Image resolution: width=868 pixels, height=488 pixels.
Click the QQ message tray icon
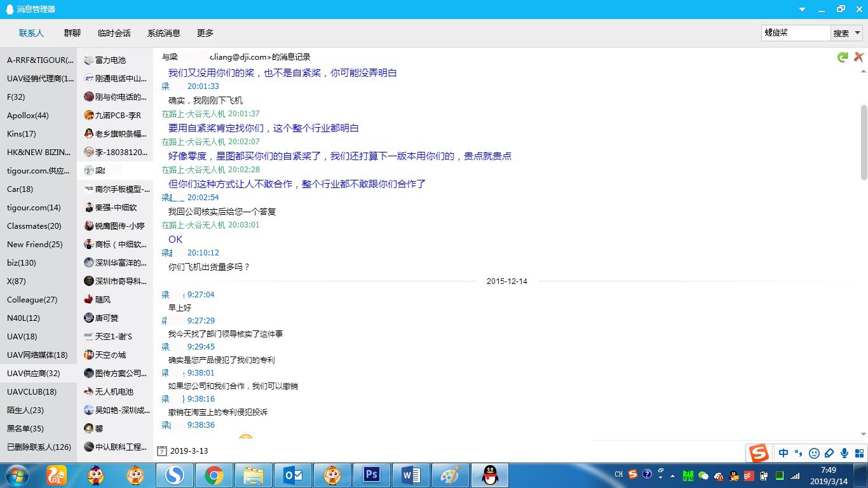pyautogui.click(x=734, y=475)
